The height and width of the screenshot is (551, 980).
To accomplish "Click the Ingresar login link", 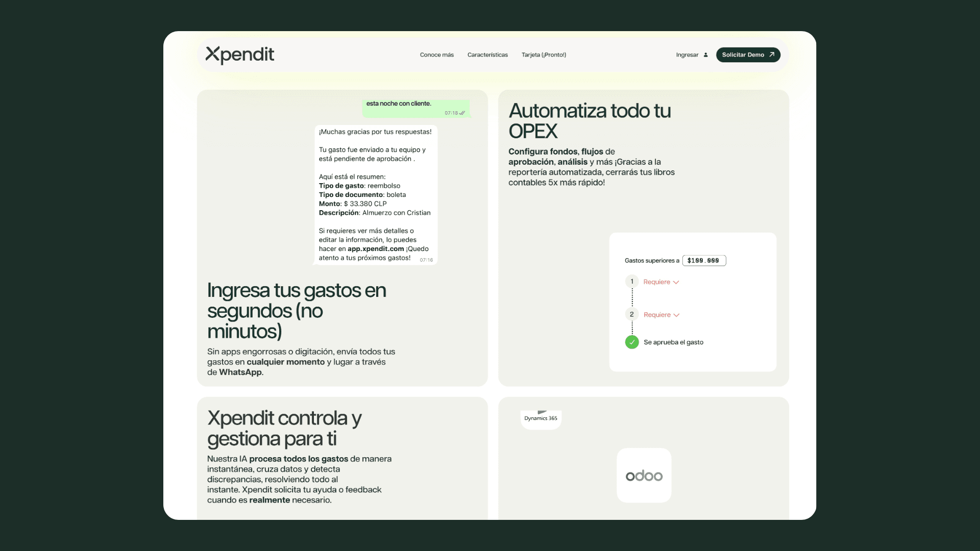I will [x=687, y=55].
